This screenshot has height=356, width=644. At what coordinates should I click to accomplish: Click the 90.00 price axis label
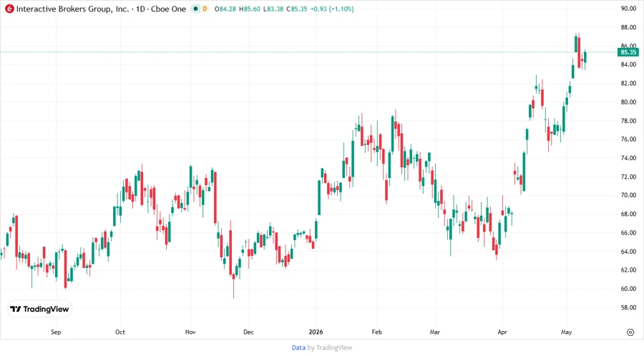coord(628,8)
